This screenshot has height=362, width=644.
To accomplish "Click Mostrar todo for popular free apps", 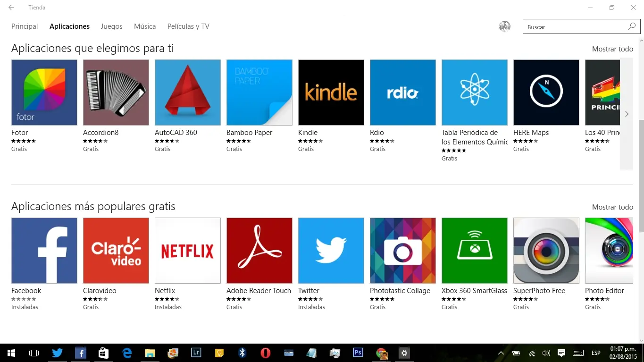I will (x=612, y=207).
